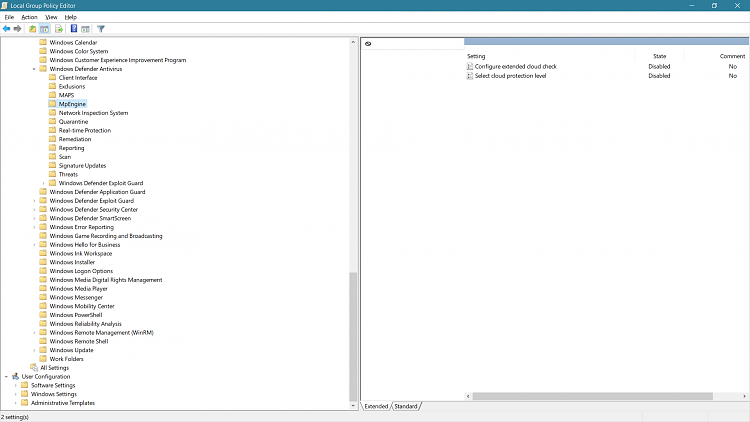Click the All Settings node icon
Screen dimensions: 750x422
(34, 367)
